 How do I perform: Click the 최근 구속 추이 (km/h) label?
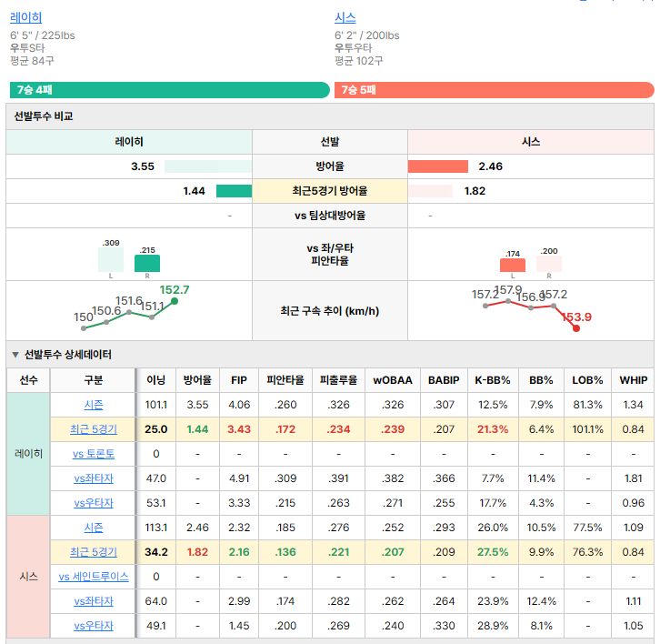pyautogui.click(x=330, y=311)
